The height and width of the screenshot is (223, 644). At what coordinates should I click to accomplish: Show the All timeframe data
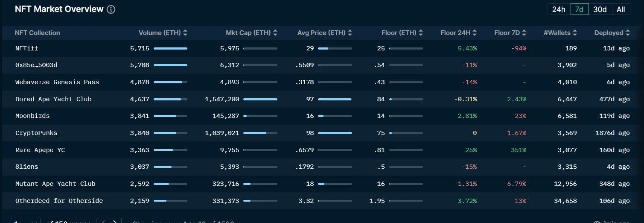[x=621, y=9]
